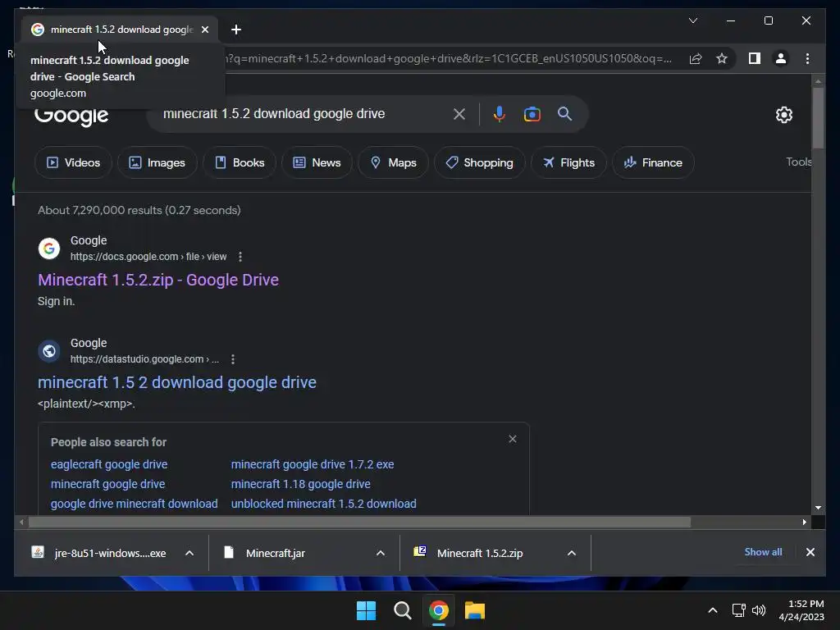This screenshot has height=630, width=840.
Task: Open the tab search chevron
Action: click(692, 21)
